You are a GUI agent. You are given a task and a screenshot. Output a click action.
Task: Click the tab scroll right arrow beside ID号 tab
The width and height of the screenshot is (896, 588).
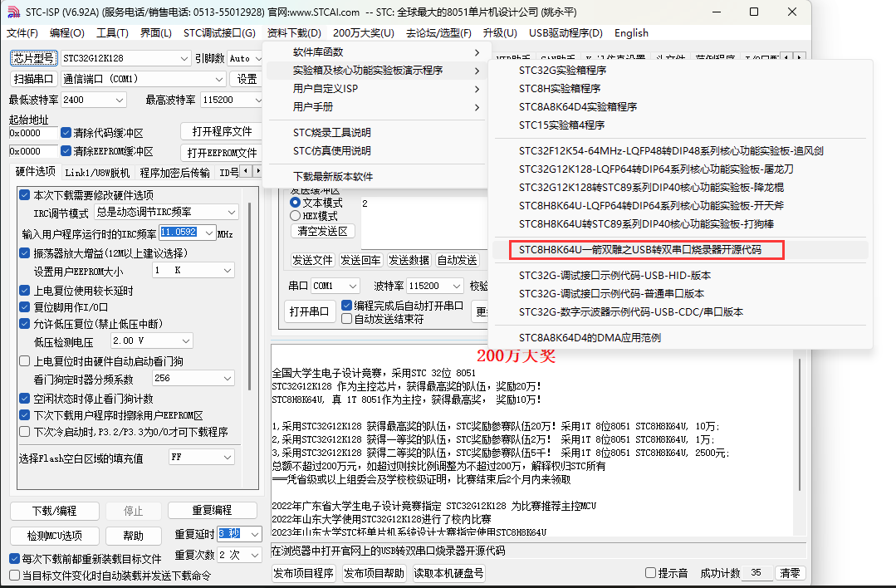[x=257, y=170]
